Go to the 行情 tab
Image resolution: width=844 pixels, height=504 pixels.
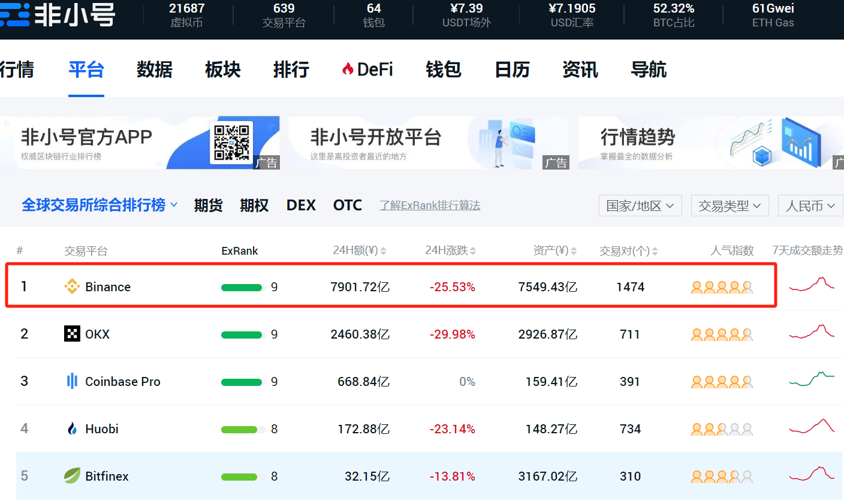point(17,70)
